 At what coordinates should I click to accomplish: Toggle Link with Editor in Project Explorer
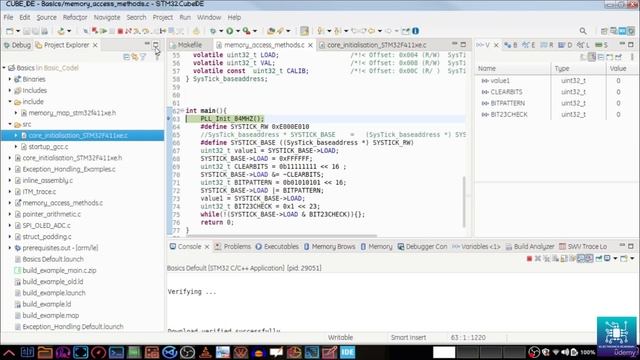[x=134, y=57]
